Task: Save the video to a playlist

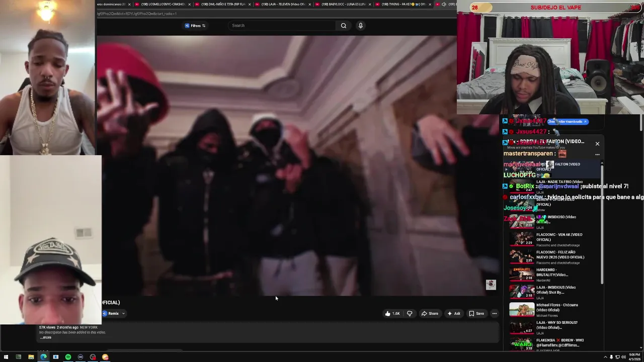Action: click(x=476, y=314)
